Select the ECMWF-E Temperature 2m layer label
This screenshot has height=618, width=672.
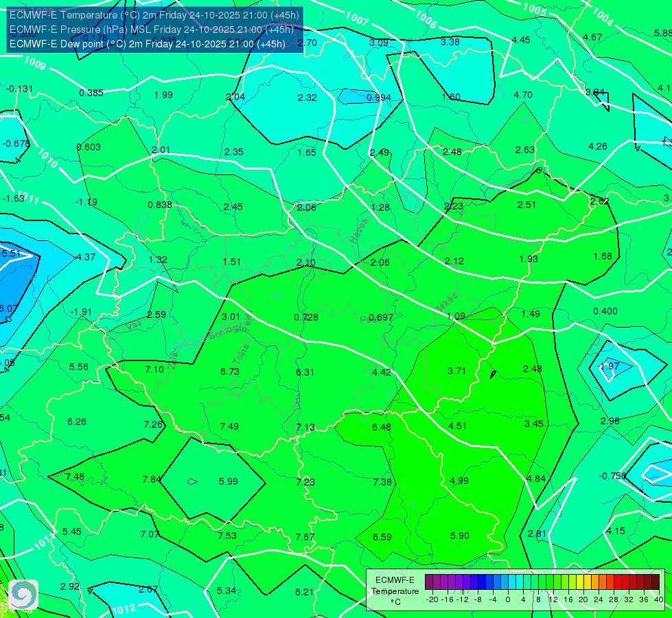pos(154,15)
